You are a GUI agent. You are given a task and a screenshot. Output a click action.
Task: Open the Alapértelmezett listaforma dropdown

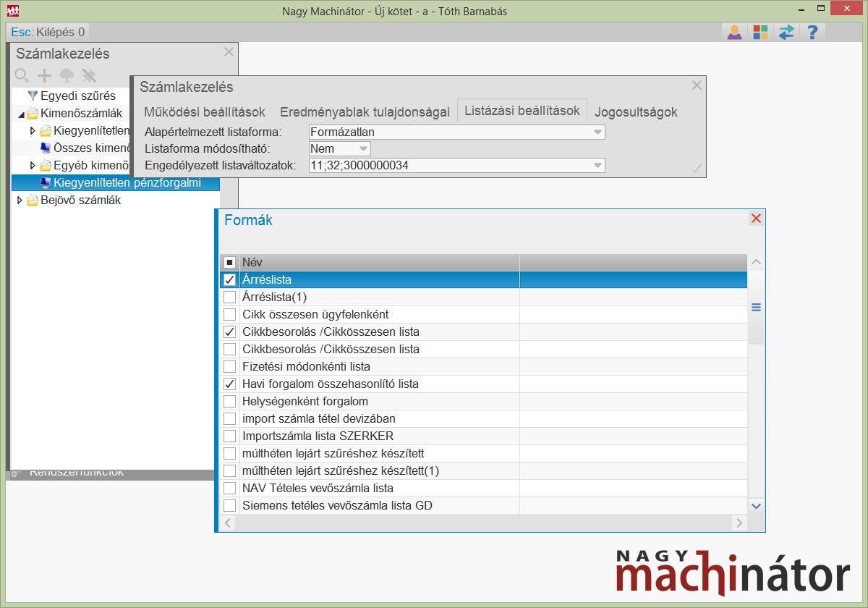tap(597, 132)
